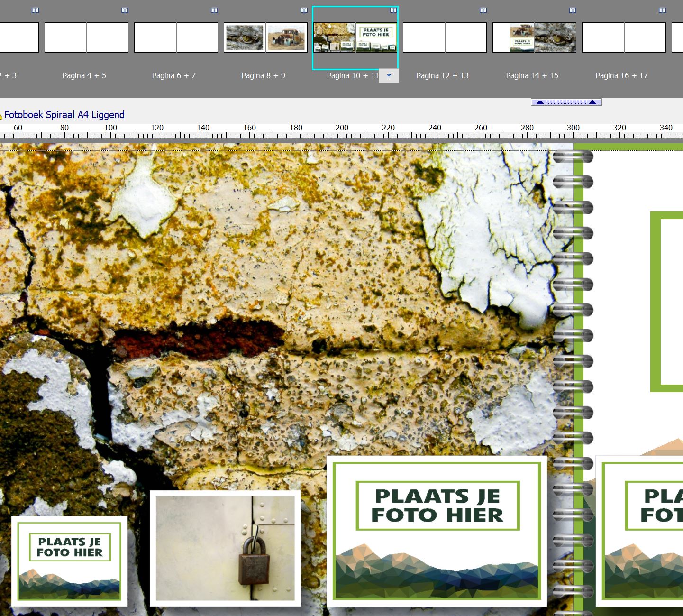Select the Pagina 14 + 15 spread thumbnail
This screenshot has width=683, height=616.
534,37
